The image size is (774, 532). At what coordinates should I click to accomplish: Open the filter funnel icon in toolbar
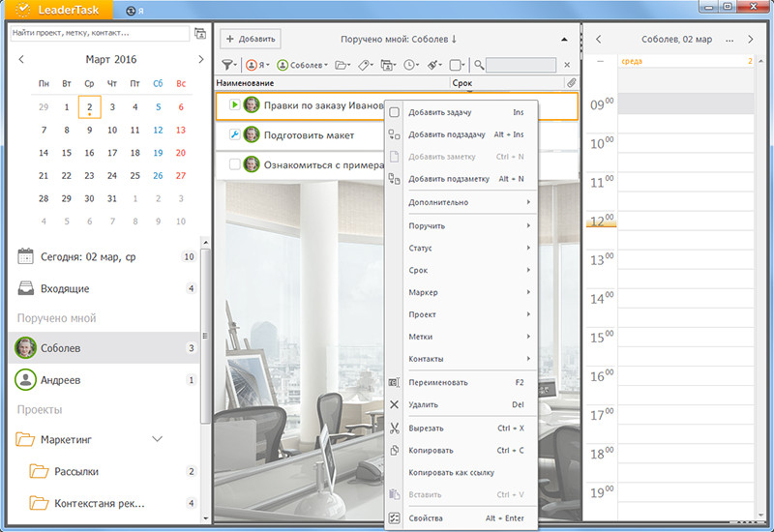[x=228, y=65]
